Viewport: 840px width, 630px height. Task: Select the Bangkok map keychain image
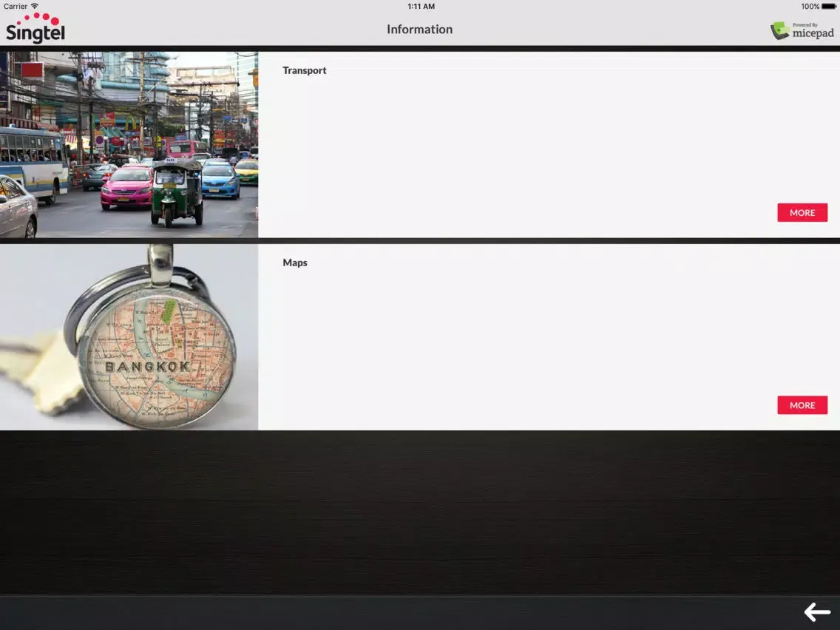click(129, 337)
